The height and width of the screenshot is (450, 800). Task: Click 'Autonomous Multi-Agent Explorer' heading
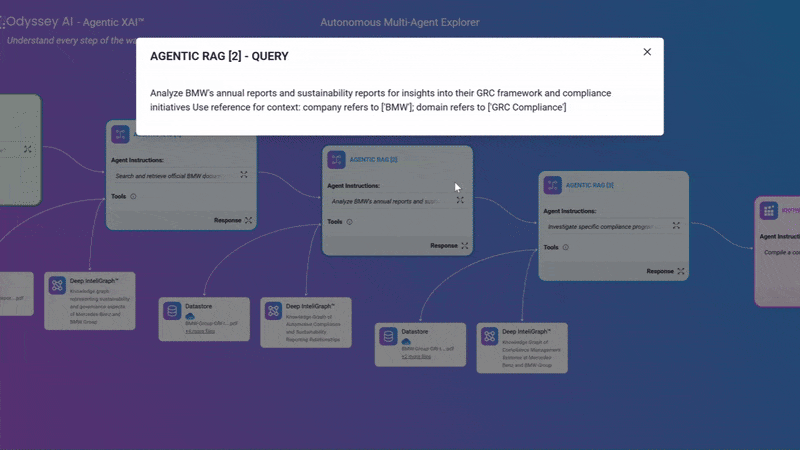point(400,22)
